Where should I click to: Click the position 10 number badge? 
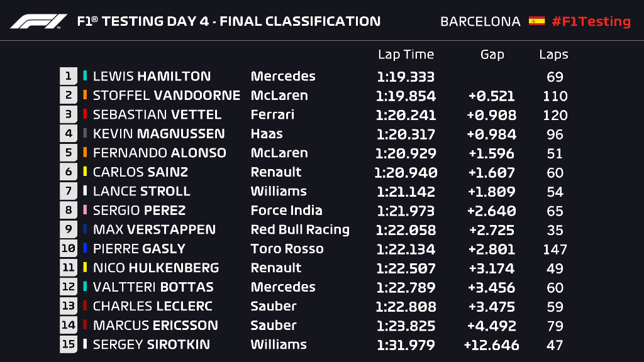(69, 249)
